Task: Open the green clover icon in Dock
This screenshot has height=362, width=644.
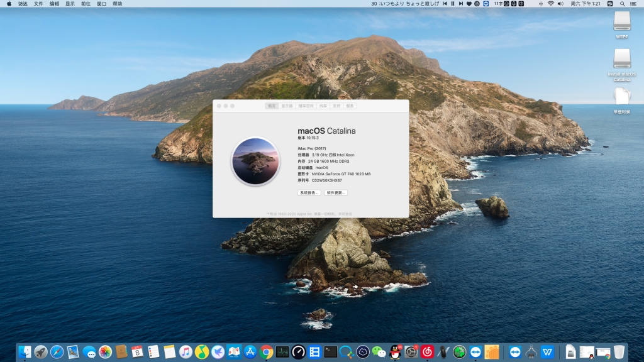Action: click(459, 352)
